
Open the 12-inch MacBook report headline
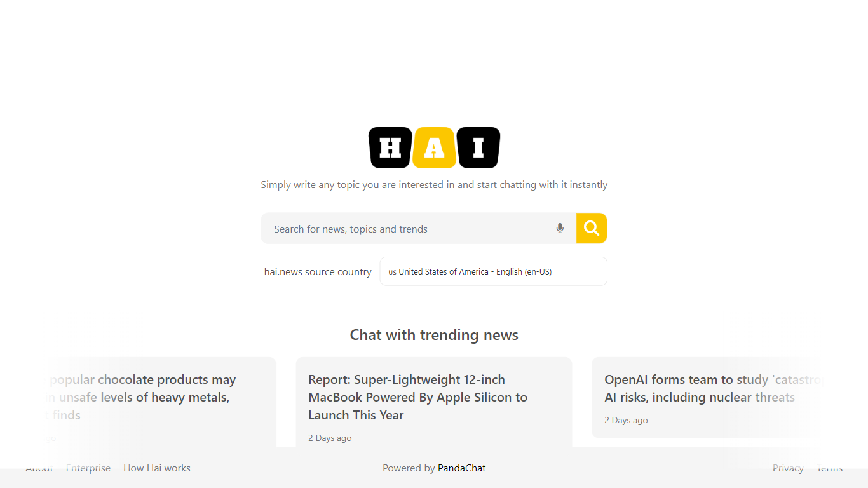tap(417, 397)
